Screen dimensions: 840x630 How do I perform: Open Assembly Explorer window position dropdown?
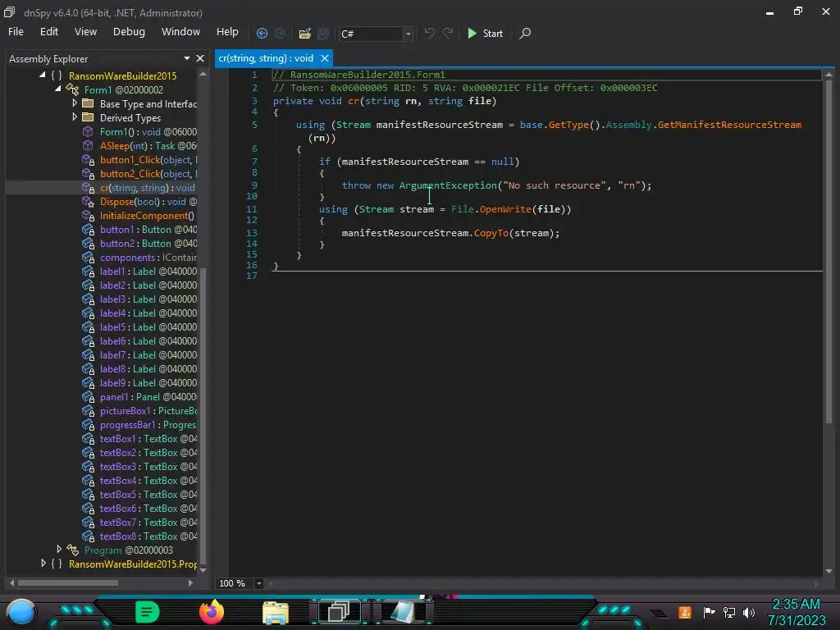tap(186, 58)
